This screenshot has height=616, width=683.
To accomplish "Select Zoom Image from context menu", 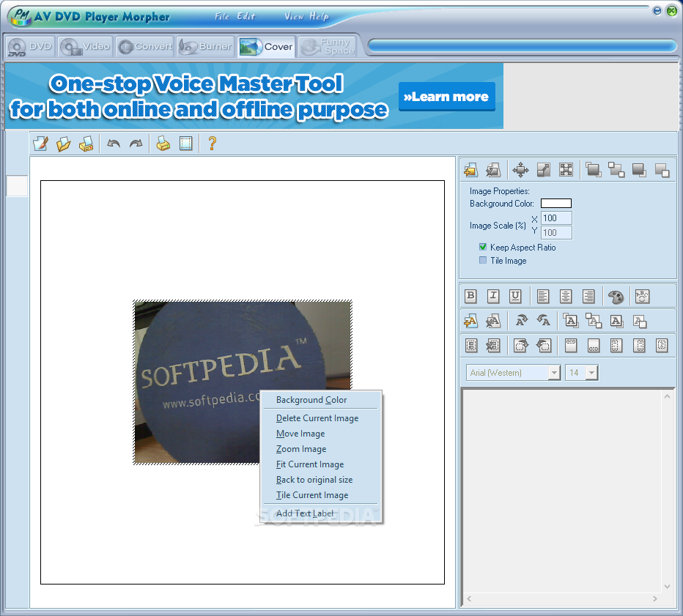I will (x=320, y=449).
